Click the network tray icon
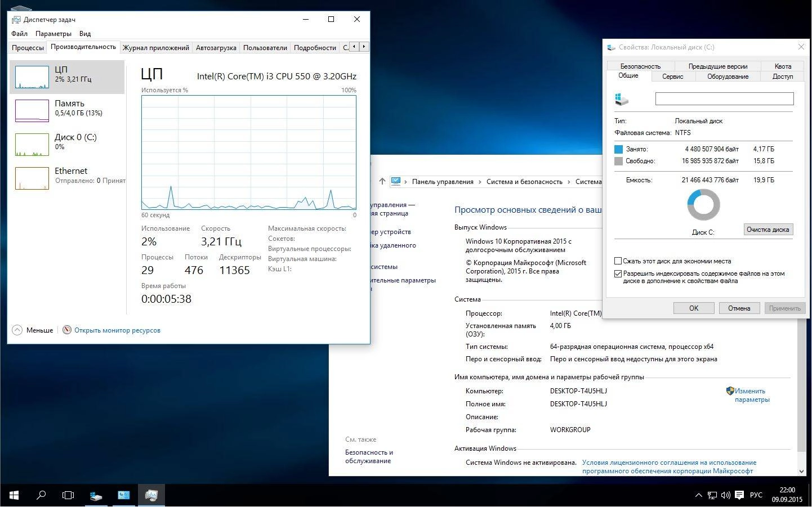 (x=712, y=495)
